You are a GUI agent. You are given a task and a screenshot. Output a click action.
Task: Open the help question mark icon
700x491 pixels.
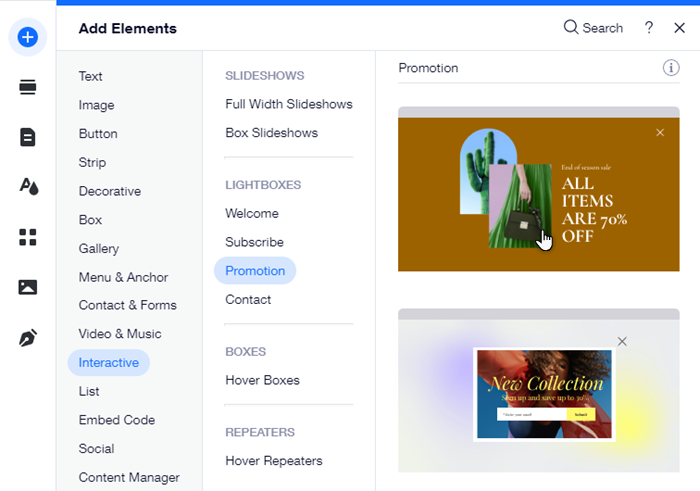pyautogui.click(x=648, y=28)
